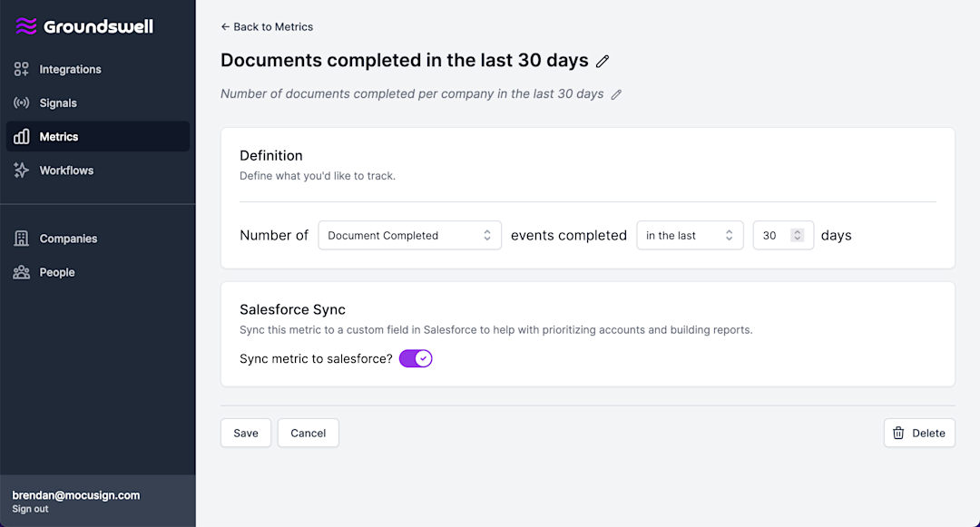This screenshot has width=980, height=527.
Task: Click the Signals broadcast icon in sidebar
Action: click(21, 102)
